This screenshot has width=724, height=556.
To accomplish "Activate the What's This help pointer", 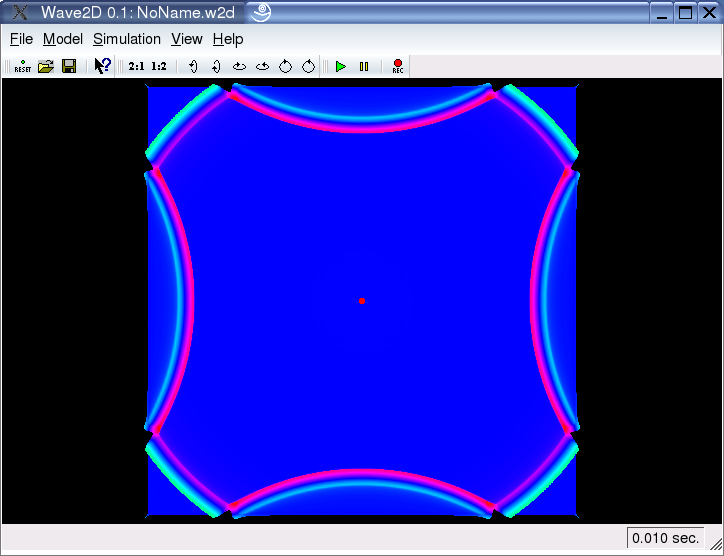I will [x=102, y=67].
